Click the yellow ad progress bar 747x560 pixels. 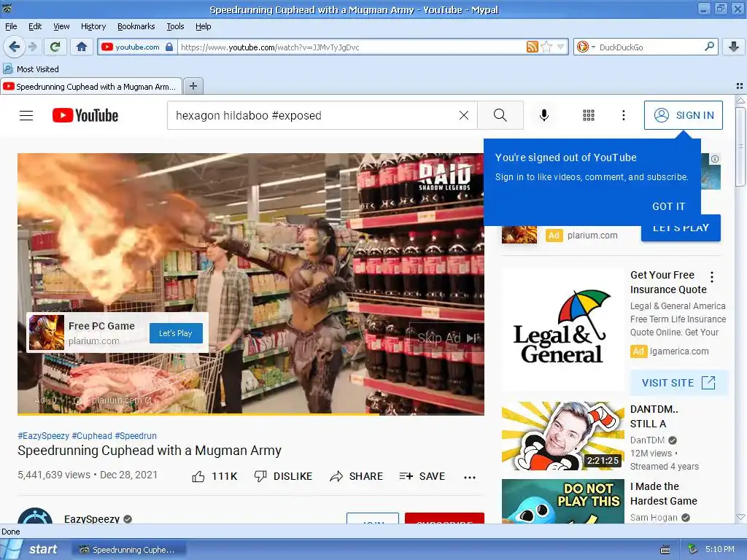(x=198, y=414)
